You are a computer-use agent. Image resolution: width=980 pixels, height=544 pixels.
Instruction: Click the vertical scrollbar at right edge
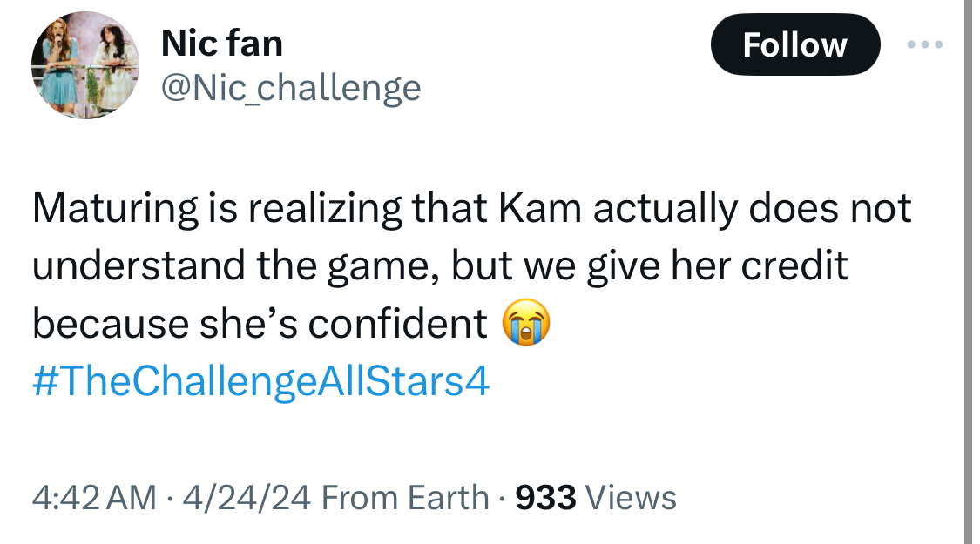point(968,272)
